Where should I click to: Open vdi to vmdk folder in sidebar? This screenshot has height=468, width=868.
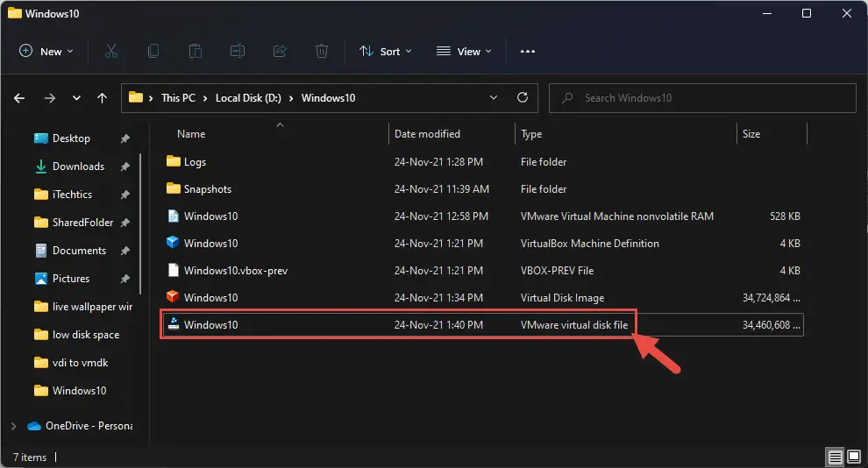point(81,362)
